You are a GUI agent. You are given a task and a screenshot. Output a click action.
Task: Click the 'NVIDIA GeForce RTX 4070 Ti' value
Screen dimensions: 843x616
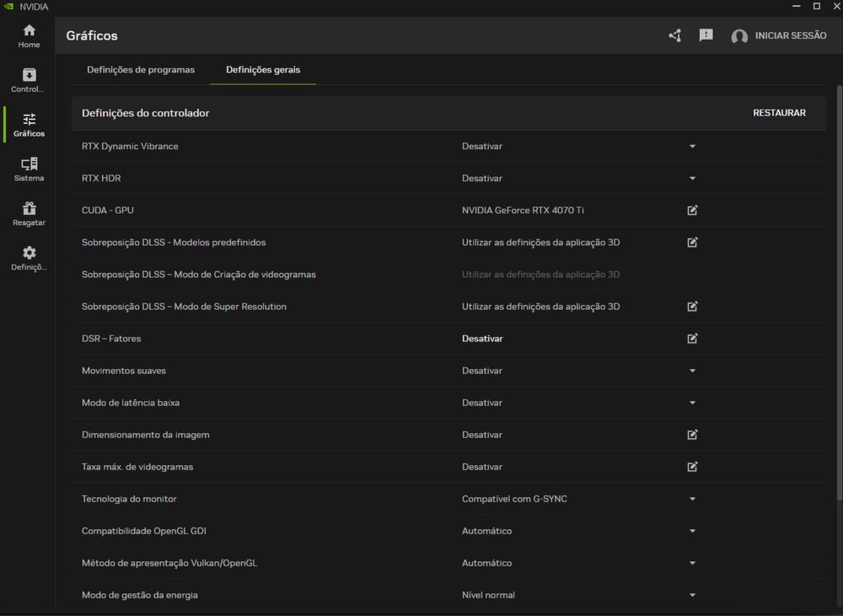pyautogui.click(x=523, y=210)
